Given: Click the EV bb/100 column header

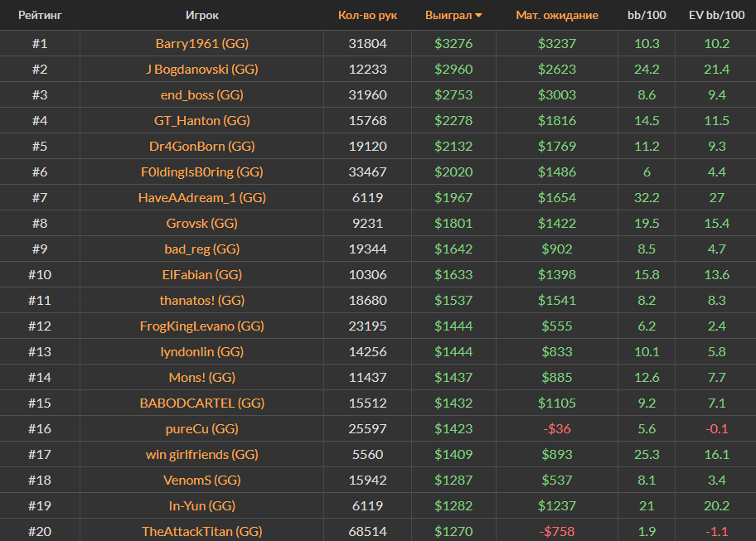Looking at the screenshot, I should 716,15.
